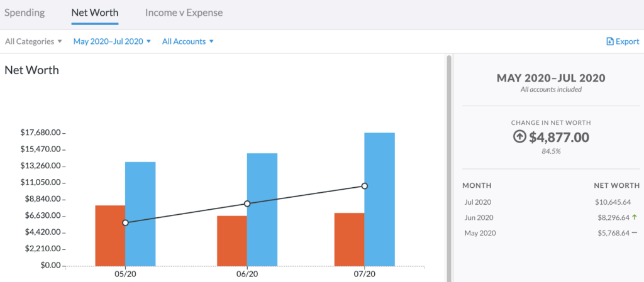
Task: Click the orange debts bar for 05/20
Action: click(110, 236)
